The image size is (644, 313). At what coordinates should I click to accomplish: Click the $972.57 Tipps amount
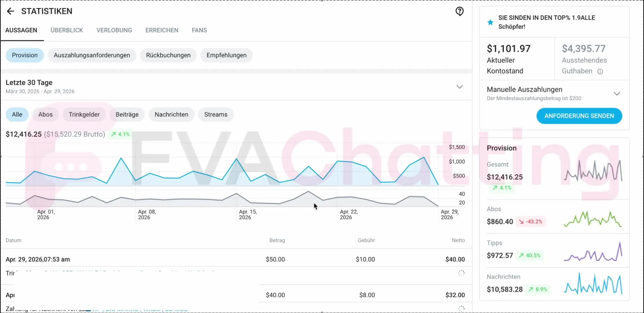[500, 256]
